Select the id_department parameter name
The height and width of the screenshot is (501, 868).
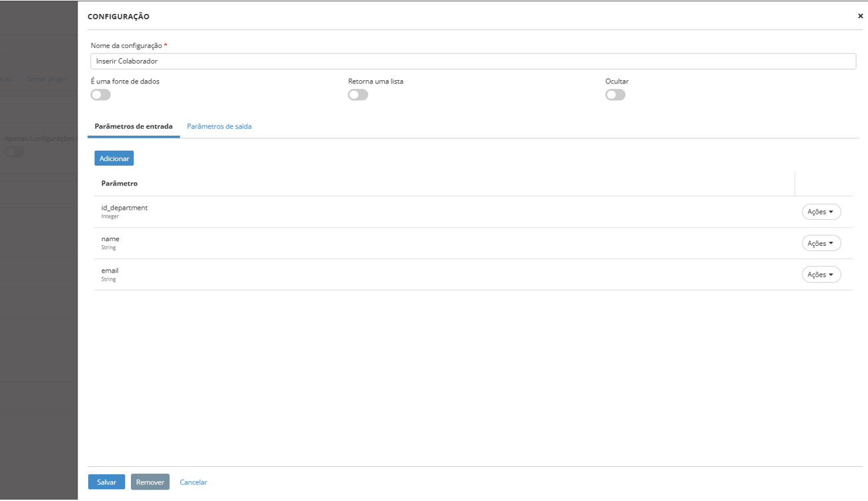pos(124,208)
